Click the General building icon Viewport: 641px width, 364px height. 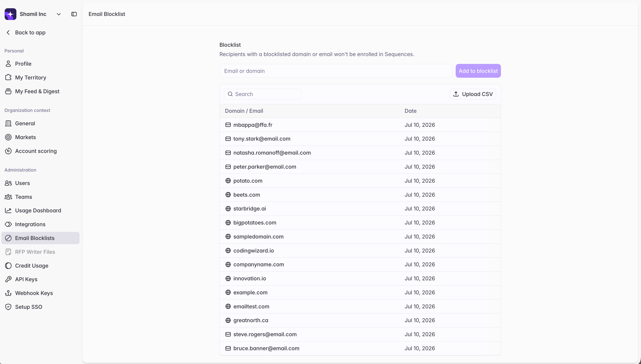pos(8,123)
